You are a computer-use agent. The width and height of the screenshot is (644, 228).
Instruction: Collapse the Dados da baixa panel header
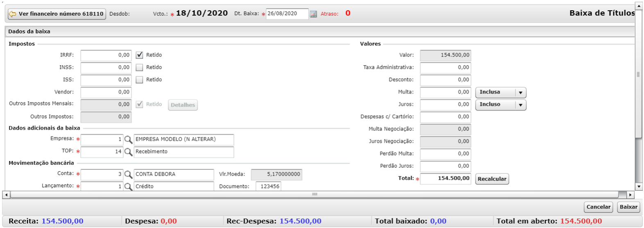pos(320,32)
